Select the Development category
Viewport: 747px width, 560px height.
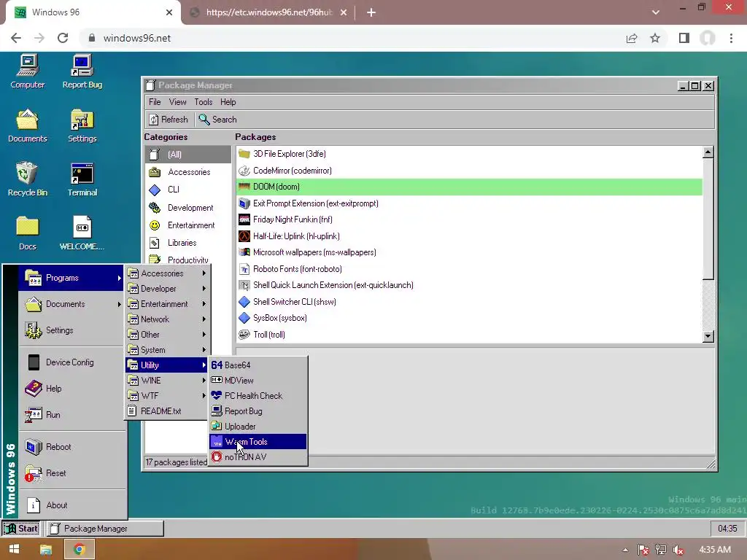point(188,208)
